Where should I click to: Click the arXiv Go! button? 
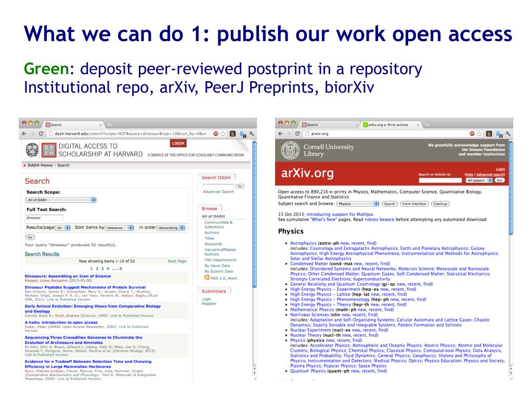(x=499, y=180)
